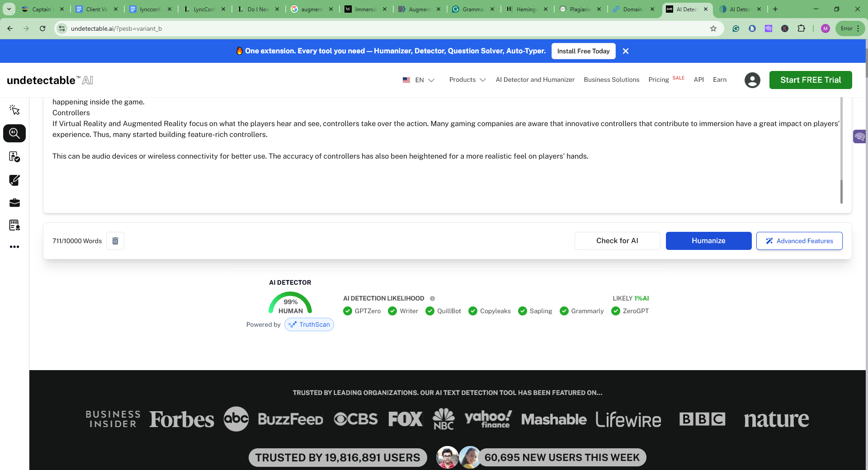Screen dimensions: 868x470
Task: Open Business Solutions menu item
Action: click(611, 80)
